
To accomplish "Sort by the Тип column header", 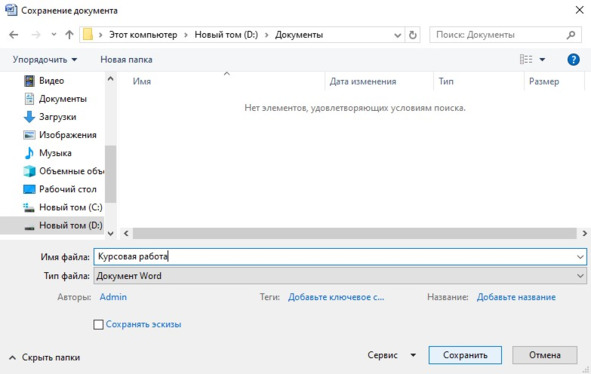I will 446,81.
